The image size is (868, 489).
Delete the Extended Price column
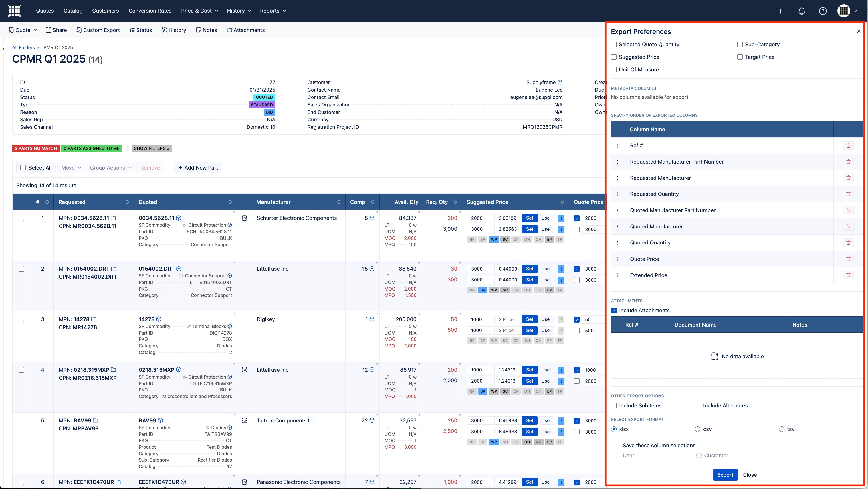tap(848, 275)
